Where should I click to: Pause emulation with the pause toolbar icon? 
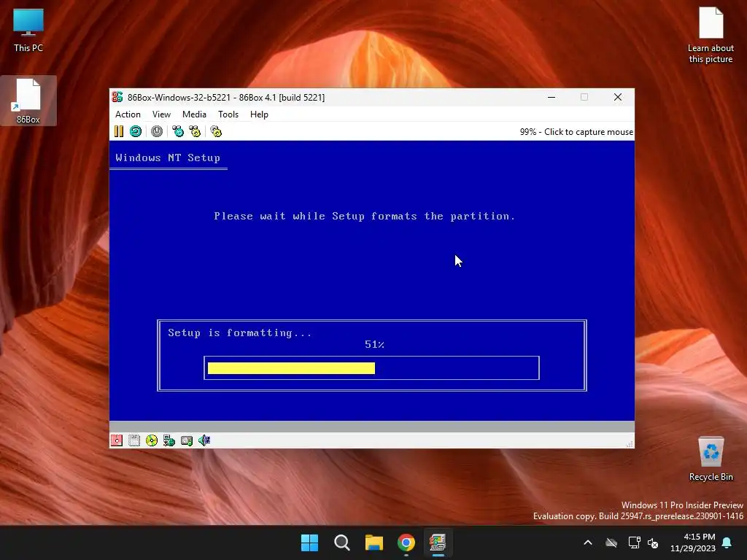tap(119, 131)
